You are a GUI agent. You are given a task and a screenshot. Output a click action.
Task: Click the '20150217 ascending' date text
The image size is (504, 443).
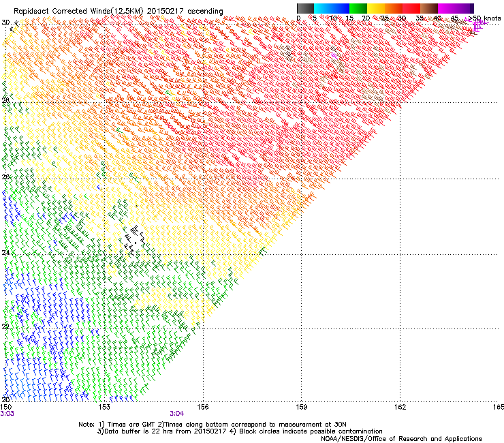point(185,12)
